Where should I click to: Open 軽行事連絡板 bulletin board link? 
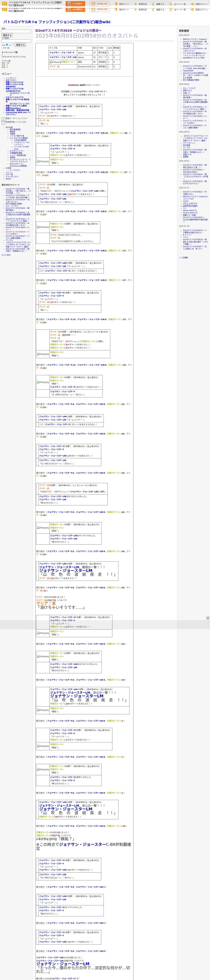click(15, 129)
